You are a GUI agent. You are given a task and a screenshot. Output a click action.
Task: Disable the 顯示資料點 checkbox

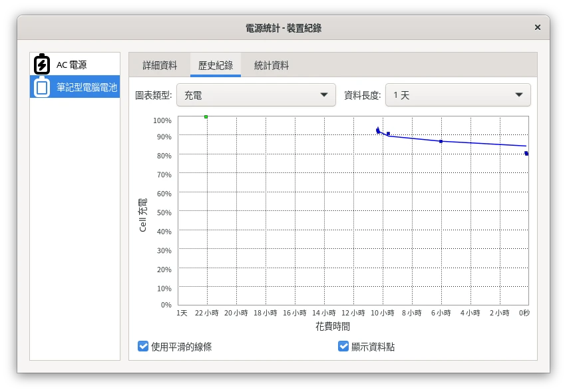[x=343, y=346]
